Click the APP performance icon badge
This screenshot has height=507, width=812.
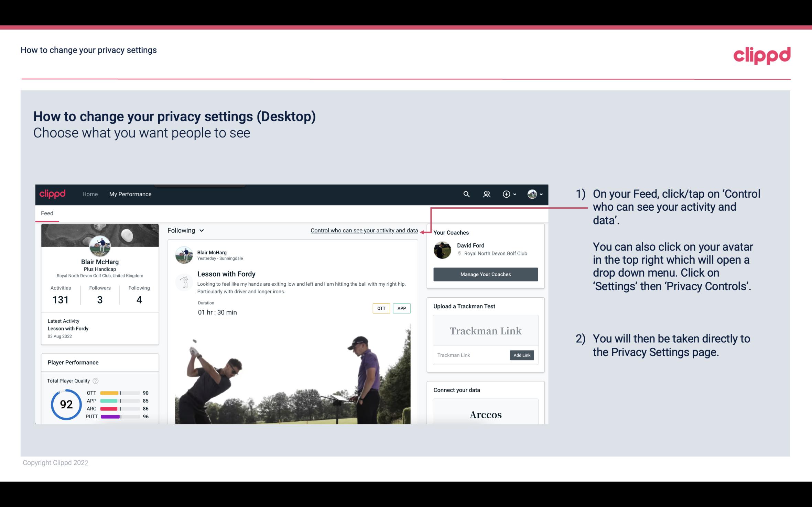coord(402,308)
